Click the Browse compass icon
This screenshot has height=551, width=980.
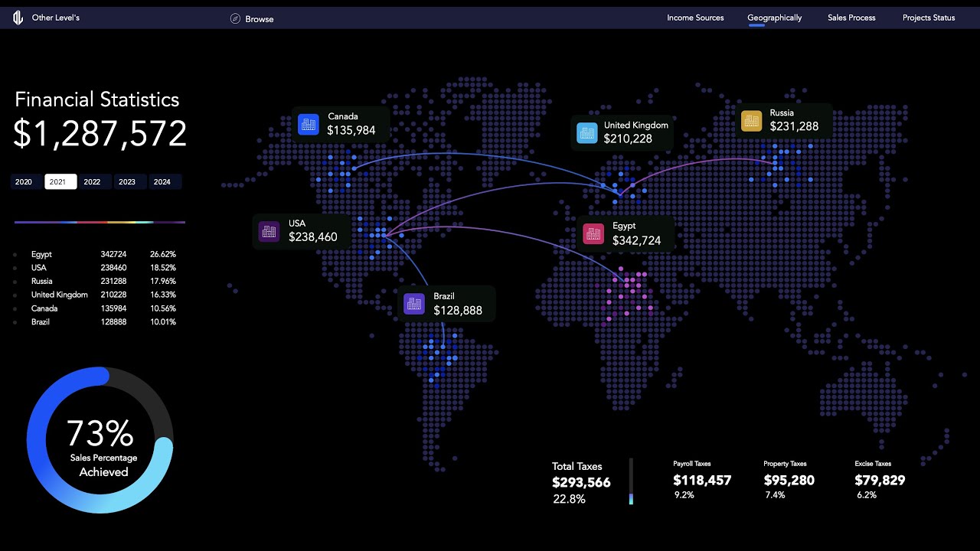[235, 18]
